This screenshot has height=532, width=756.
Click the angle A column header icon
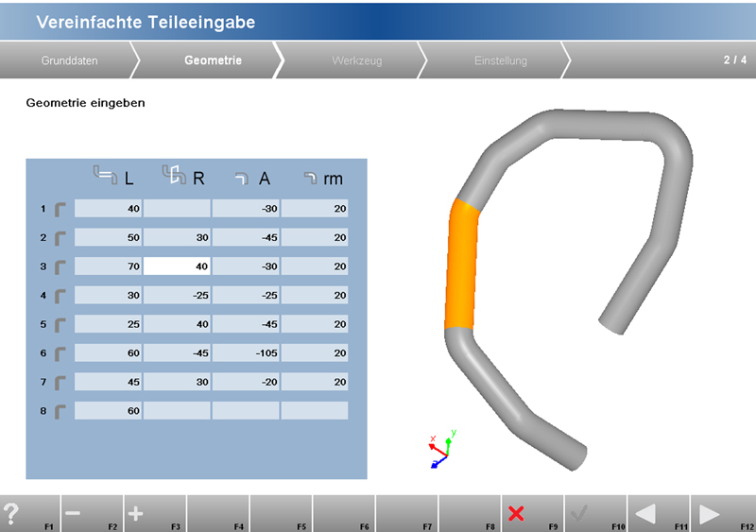[x=242, y=179]
